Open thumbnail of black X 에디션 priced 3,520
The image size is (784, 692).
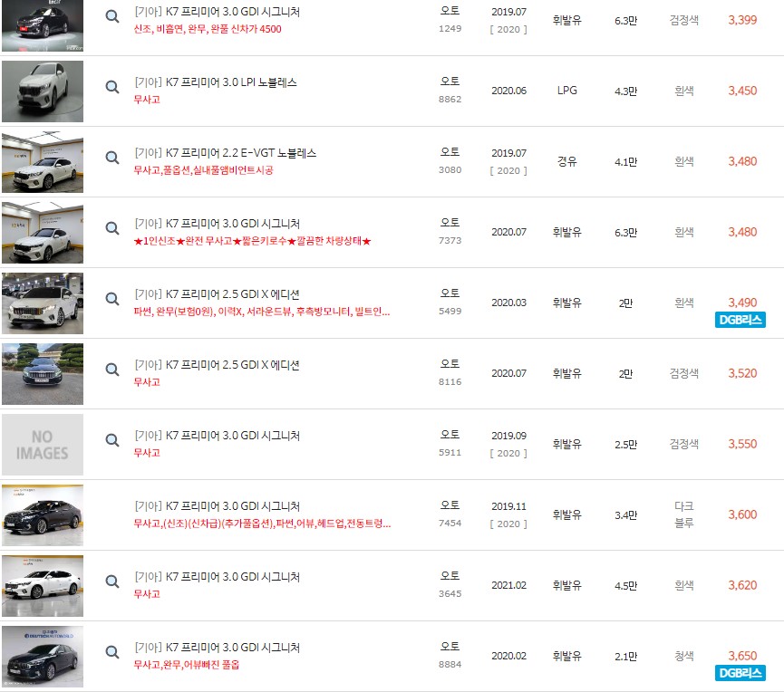pyautogui.click(x=43, y=374)
